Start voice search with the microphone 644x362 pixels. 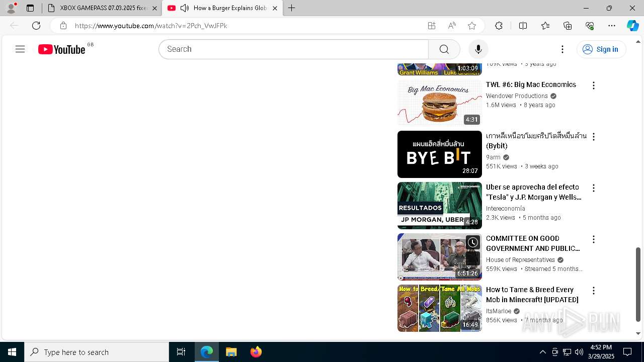[x=478, y=49]
